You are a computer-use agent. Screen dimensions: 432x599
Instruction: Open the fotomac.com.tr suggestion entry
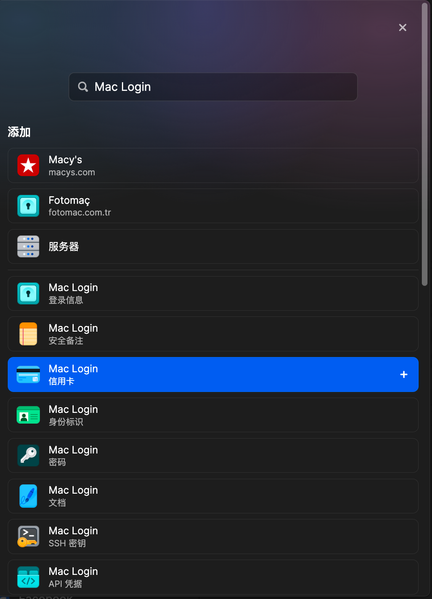(213, 206)
